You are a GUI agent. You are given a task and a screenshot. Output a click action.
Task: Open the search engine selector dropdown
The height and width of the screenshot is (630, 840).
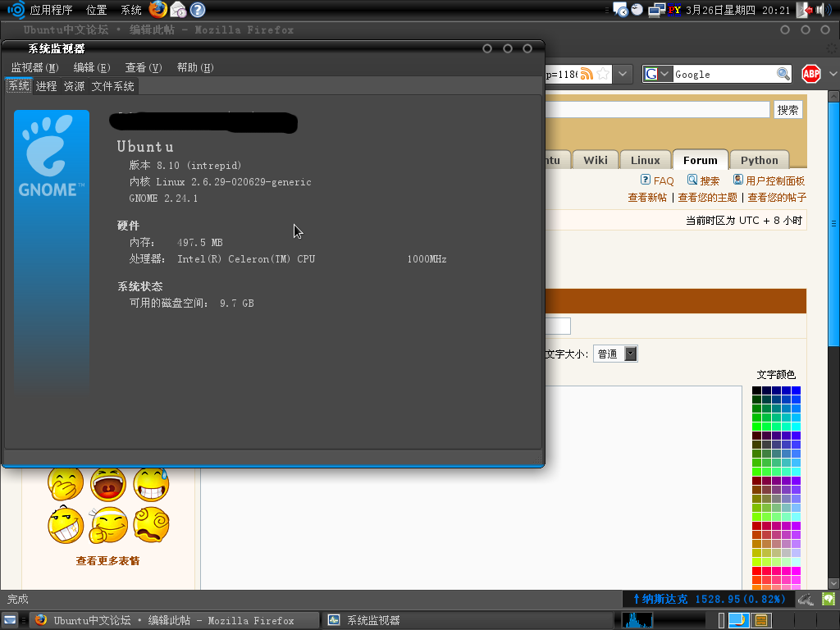pos(658,74)
